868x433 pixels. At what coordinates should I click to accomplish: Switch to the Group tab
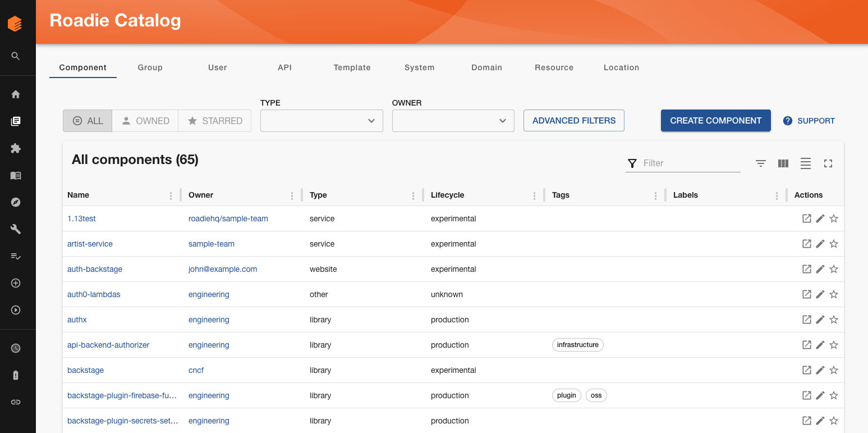[x=150, y=67]
